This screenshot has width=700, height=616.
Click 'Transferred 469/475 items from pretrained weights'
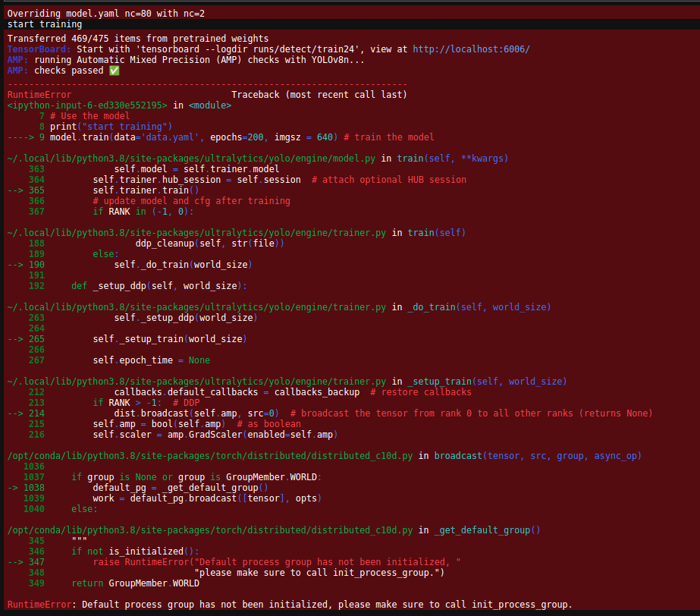(x=138, y=39)
